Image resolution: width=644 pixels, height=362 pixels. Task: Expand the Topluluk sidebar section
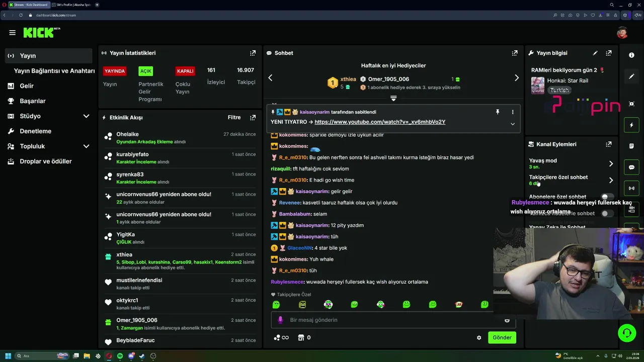point(86,146)
